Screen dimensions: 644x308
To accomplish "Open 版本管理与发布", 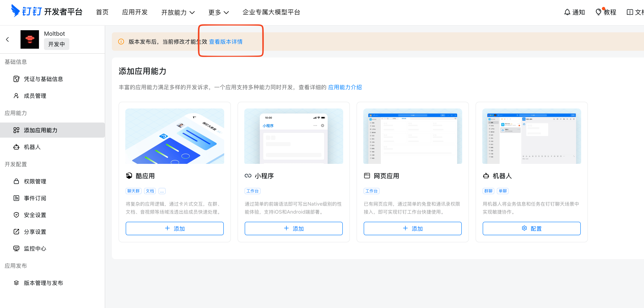I will (43, 283).
